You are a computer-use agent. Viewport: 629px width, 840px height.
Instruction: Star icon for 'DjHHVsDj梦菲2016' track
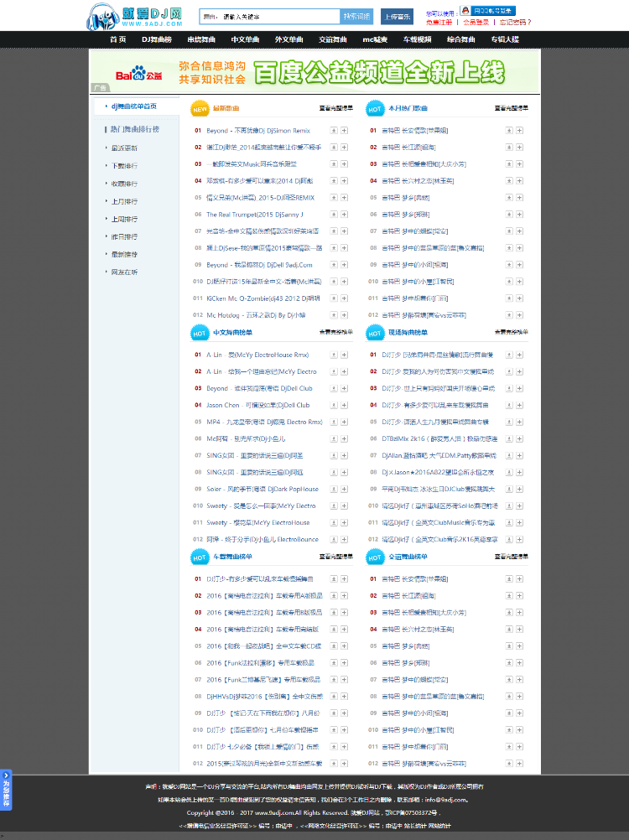tap(334, 697)
